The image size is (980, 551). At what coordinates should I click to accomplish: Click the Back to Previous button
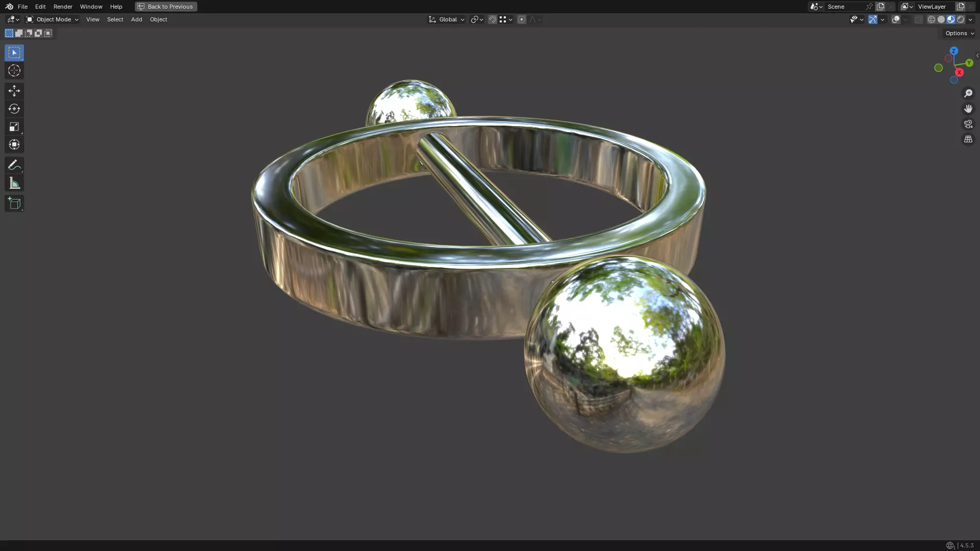pyautogui.click(x=166, y=7)
